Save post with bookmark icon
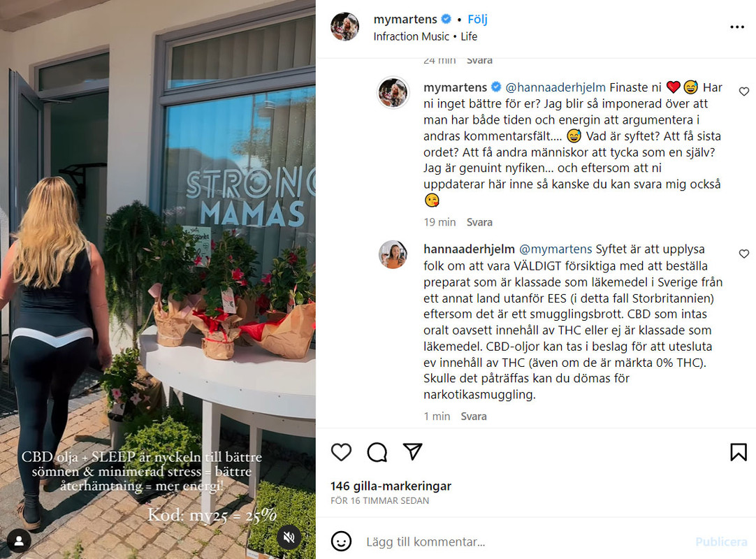This screenshot has width=756, height=559. [738, 452]
